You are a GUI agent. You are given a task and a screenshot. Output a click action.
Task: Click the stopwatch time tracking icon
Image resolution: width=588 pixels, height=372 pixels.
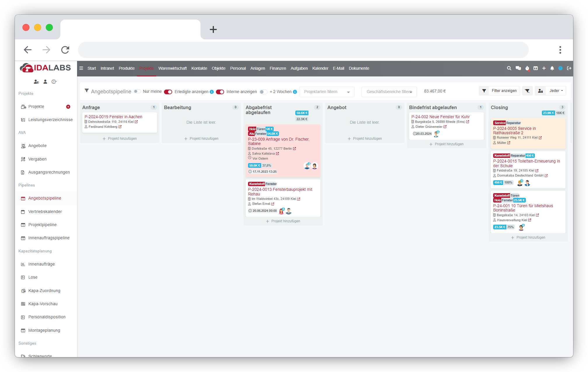pyautogui.click(x=527, y=68)
